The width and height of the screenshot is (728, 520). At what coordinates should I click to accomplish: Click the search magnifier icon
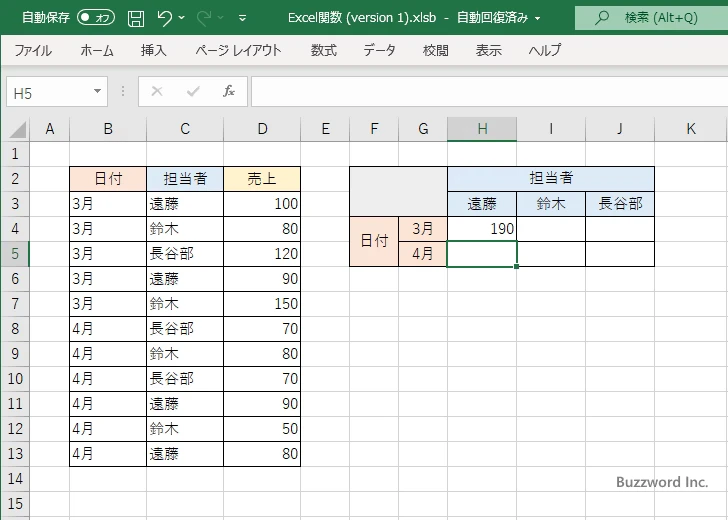click(x=602, y=18)
